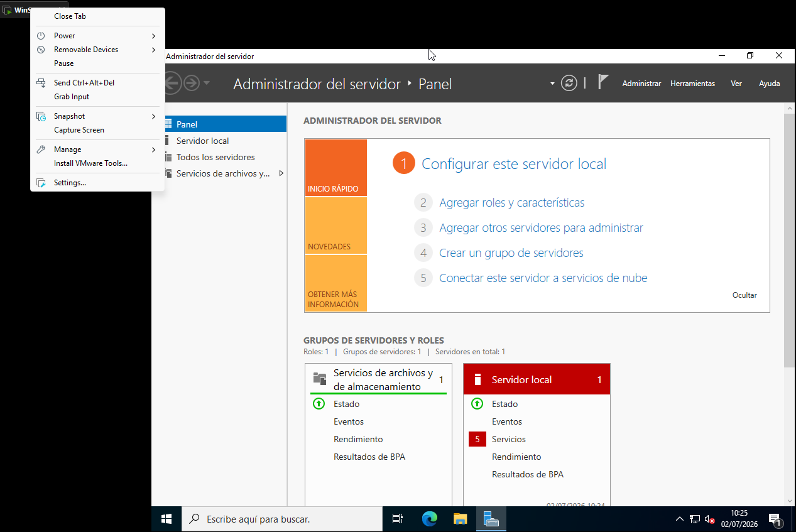796x532 pixels.
Task: Click the muted volume tray icon
Action: (710, 519)
